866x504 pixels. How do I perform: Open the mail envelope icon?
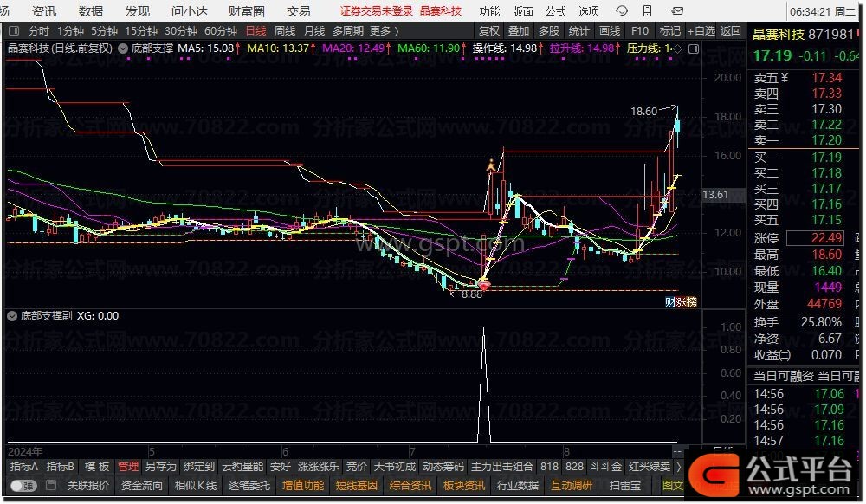tap(677, 11)
